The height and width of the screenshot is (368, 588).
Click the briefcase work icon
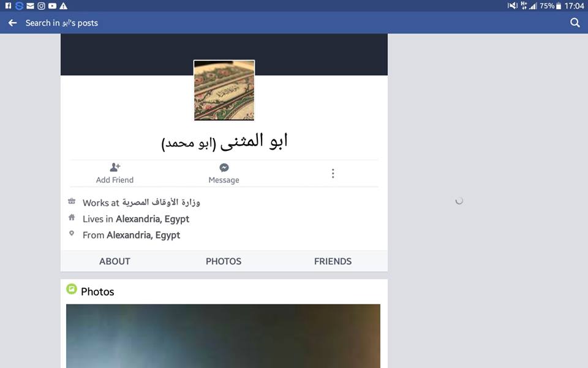click(72, 201)
